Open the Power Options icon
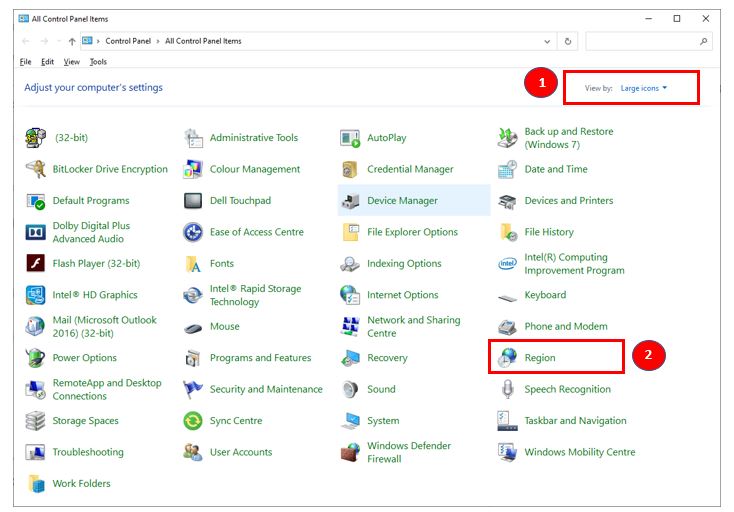Image resolution: width=734 pixels, height=512 pixels. pos(36,358)
